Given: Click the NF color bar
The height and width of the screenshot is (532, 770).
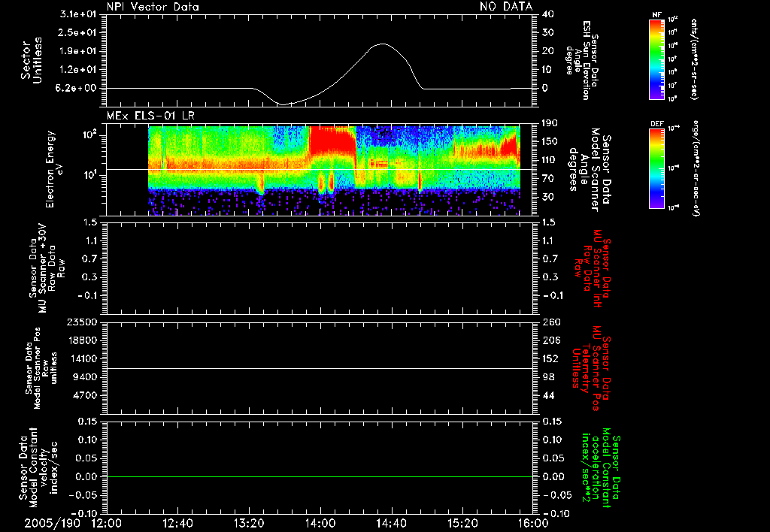Looking at the screenshot, I should 656,59.
